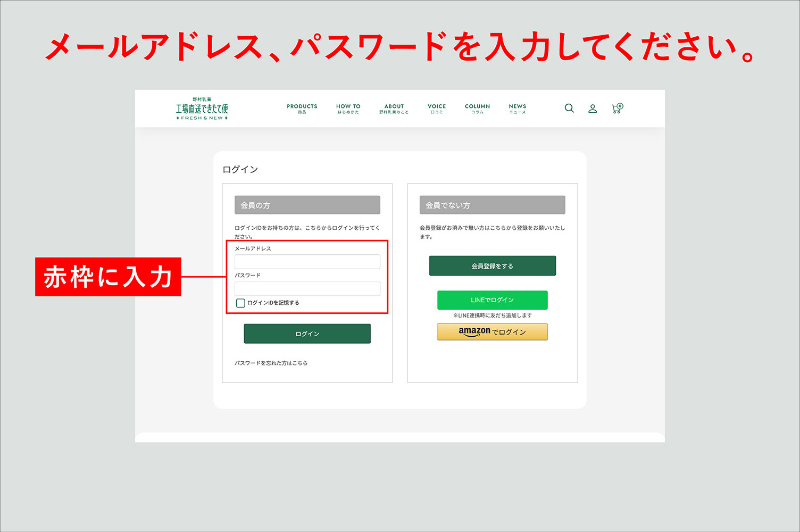The height and width of the screenshot is (532, 800).
Task: Click the 会員でない方 header
Action: (x=493, y=205)
